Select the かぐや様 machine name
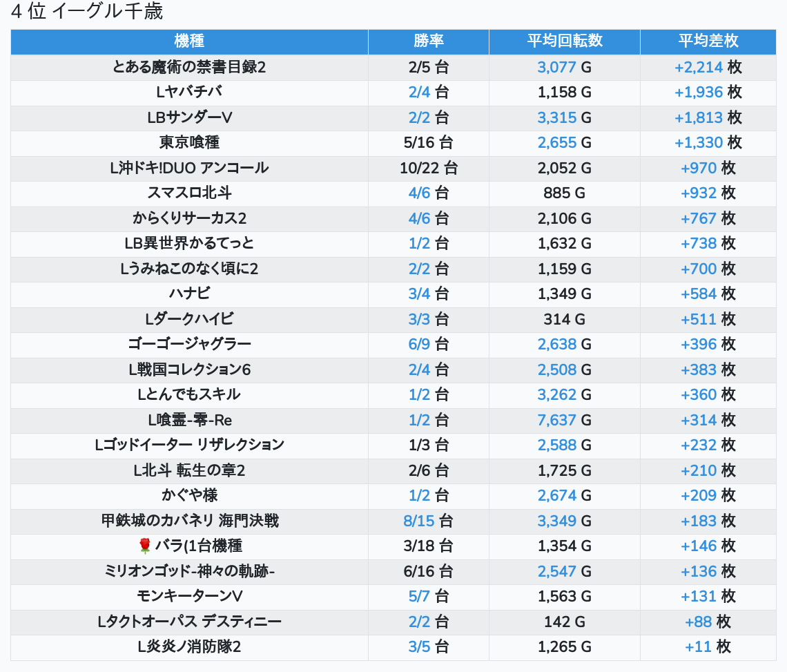Viewport: 787px width, 672px height. [189, 496]
